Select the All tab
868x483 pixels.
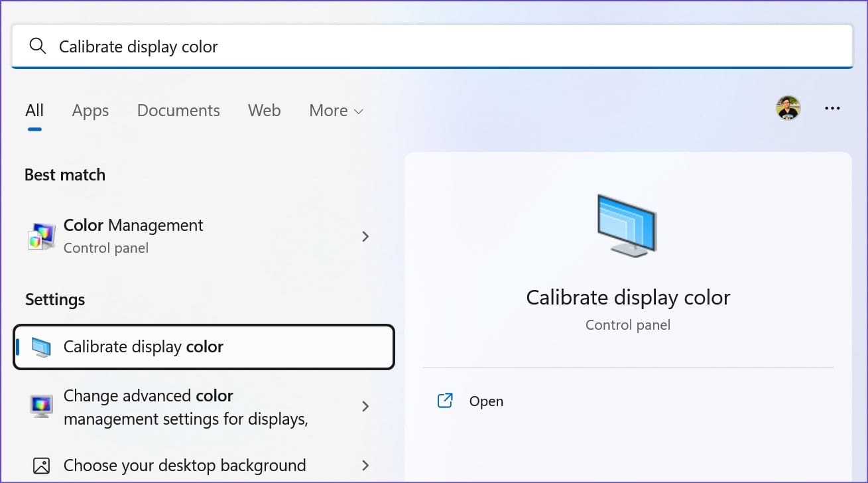tap(34, 110)
